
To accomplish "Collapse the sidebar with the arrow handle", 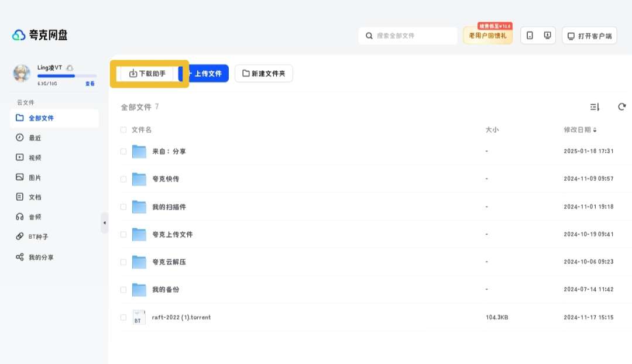I will [104, 223].
